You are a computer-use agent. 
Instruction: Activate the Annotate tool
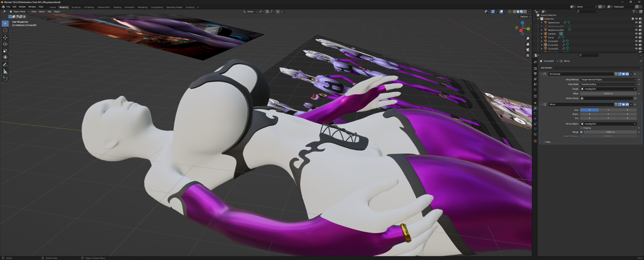click(5, 65)
